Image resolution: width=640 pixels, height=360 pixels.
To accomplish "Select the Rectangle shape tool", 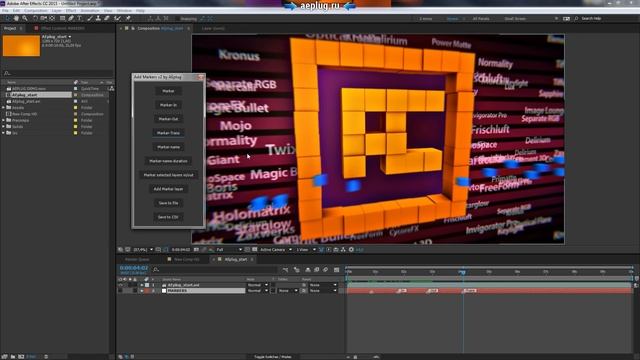I will (x=62, y=18).
